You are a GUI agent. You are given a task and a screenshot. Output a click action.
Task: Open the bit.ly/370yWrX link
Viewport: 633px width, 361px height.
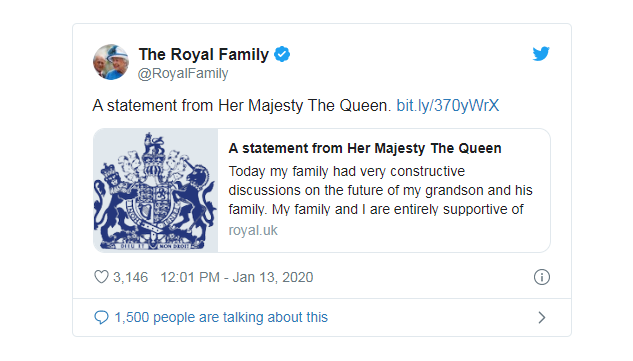[447, 105]
